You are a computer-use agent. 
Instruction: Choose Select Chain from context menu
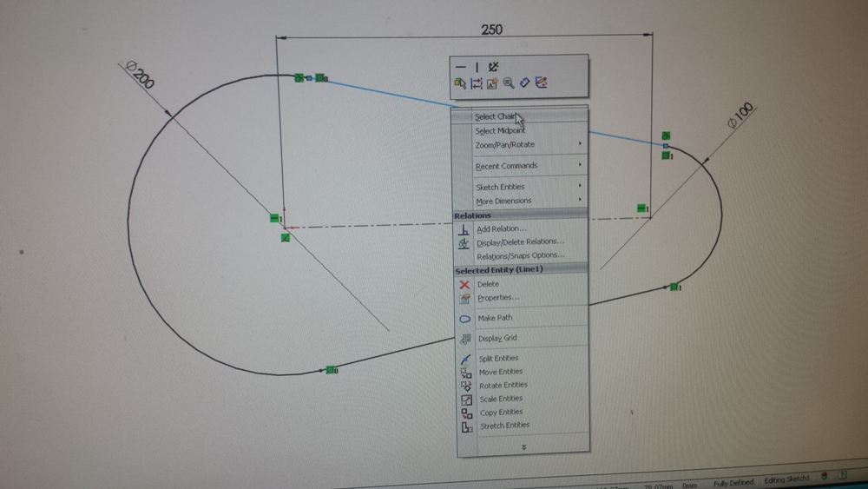[496, 116]
